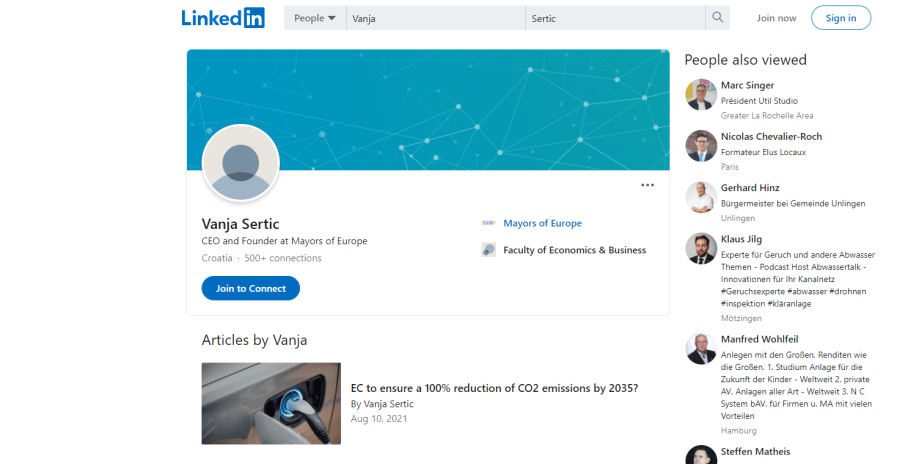900x464 pixels.
Task: Click the Formateur Elus Locaux subtitle
Action: coord(763,152)
